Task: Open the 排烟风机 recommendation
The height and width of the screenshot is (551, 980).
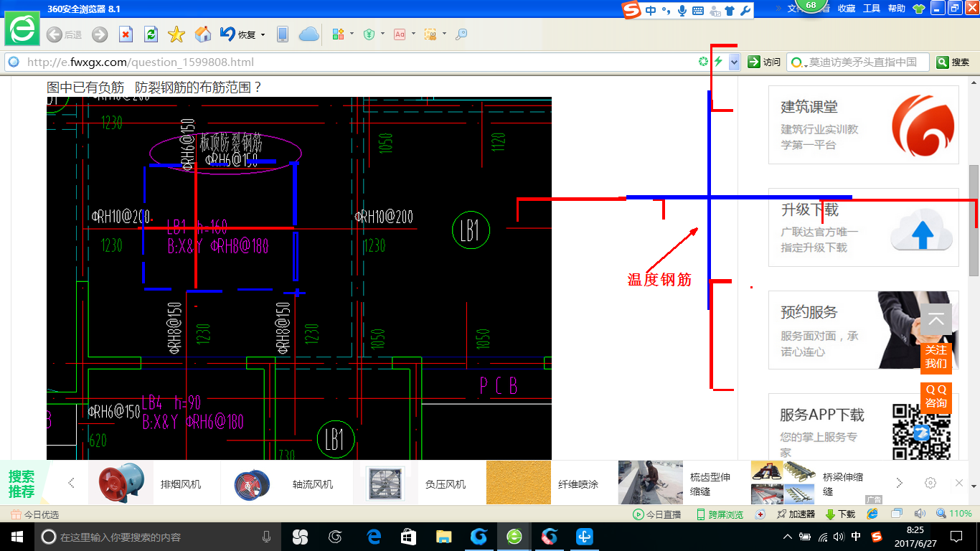Action: (154, 484)
